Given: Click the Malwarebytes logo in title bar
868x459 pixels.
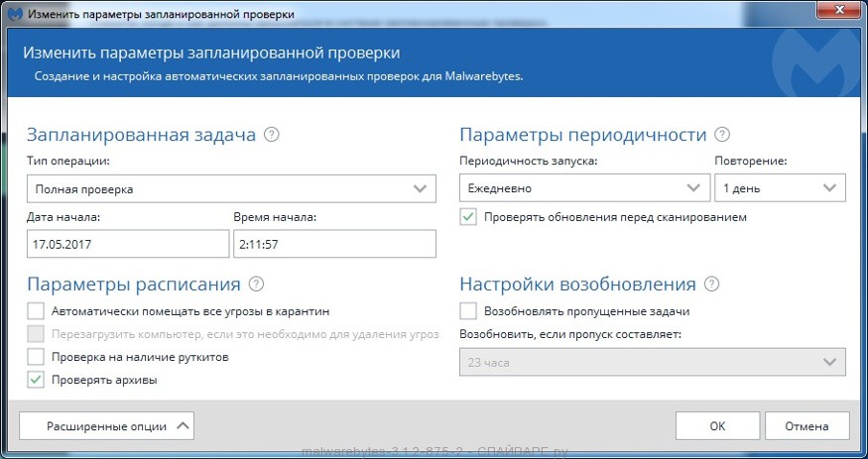Looking at the screenshot, I should point(15,13).
